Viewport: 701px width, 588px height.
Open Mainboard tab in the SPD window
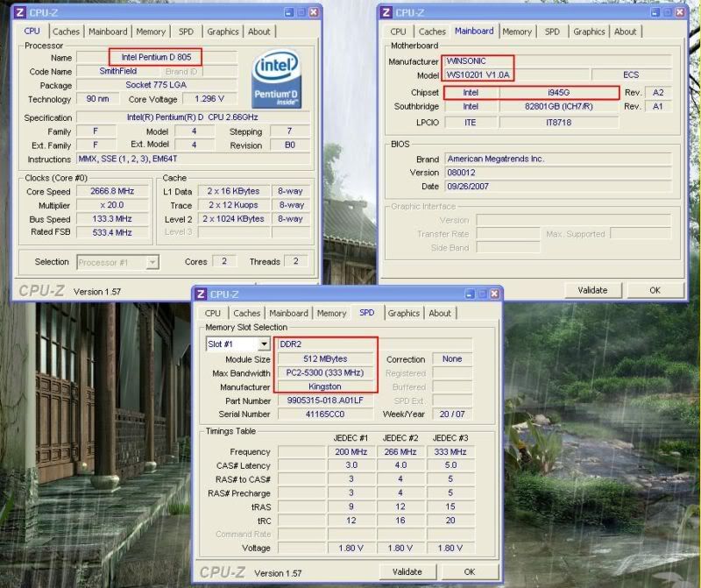click(x=288, y=314)
